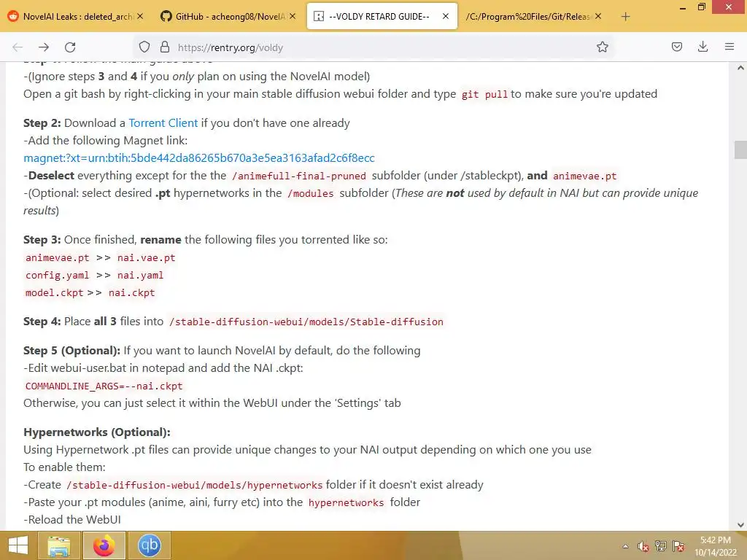The width and height of the screenshot is (747, 560).
Task: Close the VOLDY RETARD GUIDE tab
Action: click(446, 16)
